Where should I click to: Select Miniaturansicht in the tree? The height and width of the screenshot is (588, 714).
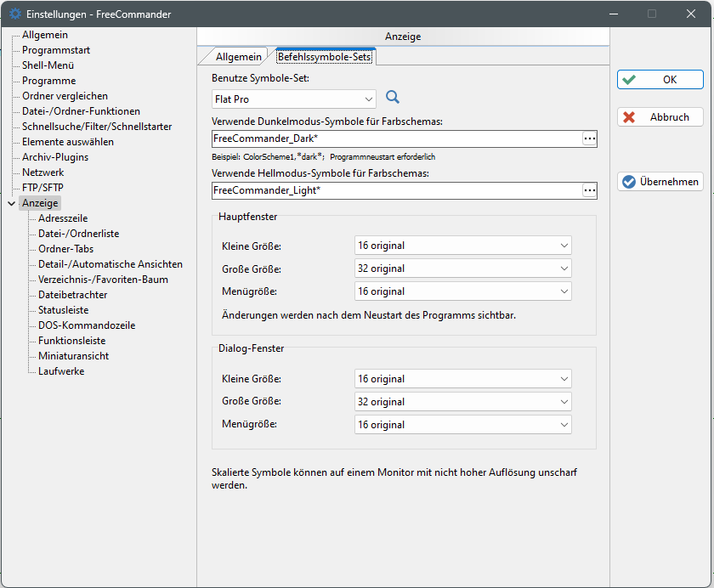coord(73,356)
